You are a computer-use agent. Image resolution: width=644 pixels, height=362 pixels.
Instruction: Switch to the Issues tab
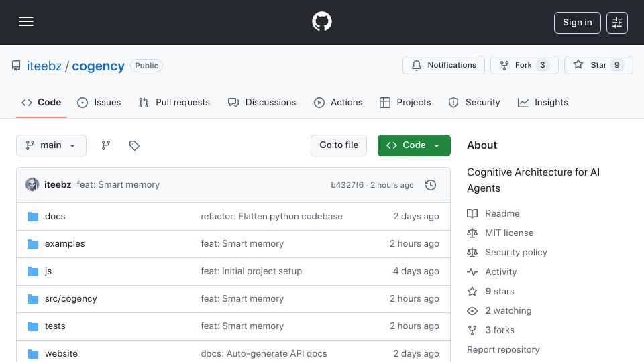[x=99, y=102]
